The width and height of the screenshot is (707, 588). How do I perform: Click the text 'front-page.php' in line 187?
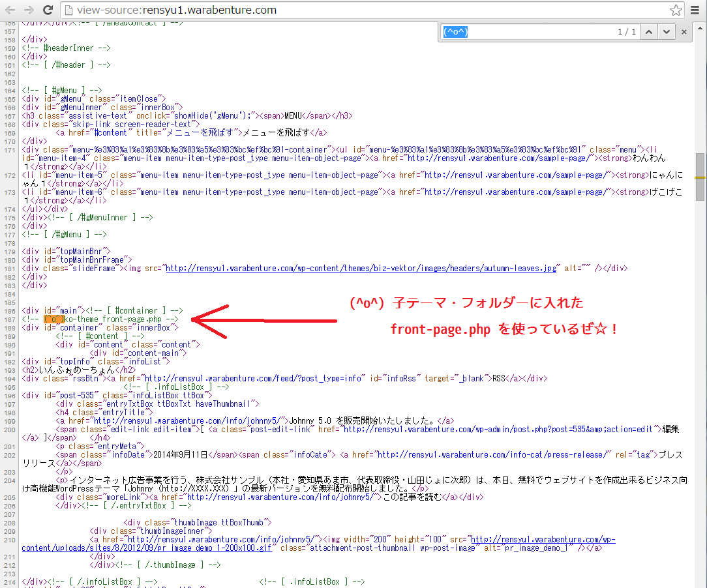132,319
